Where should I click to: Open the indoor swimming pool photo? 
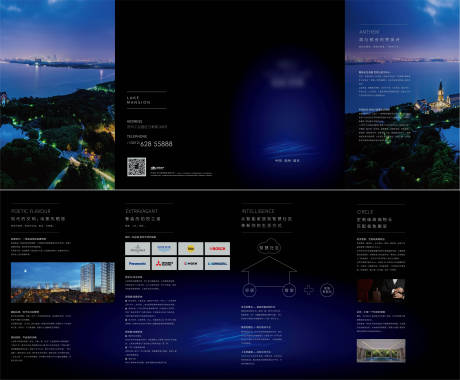pyautogui.click(x=381, y=351)
